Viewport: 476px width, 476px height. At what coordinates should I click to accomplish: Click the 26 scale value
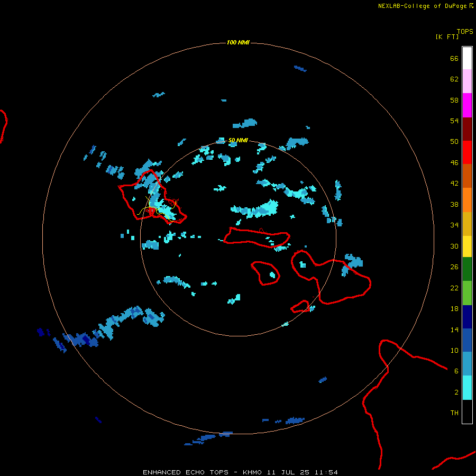pos(454,267)
